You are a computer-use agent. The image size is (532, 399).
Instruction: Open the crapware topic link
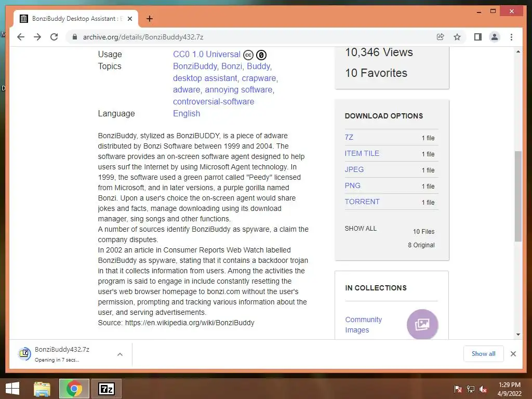coord(260,78)
